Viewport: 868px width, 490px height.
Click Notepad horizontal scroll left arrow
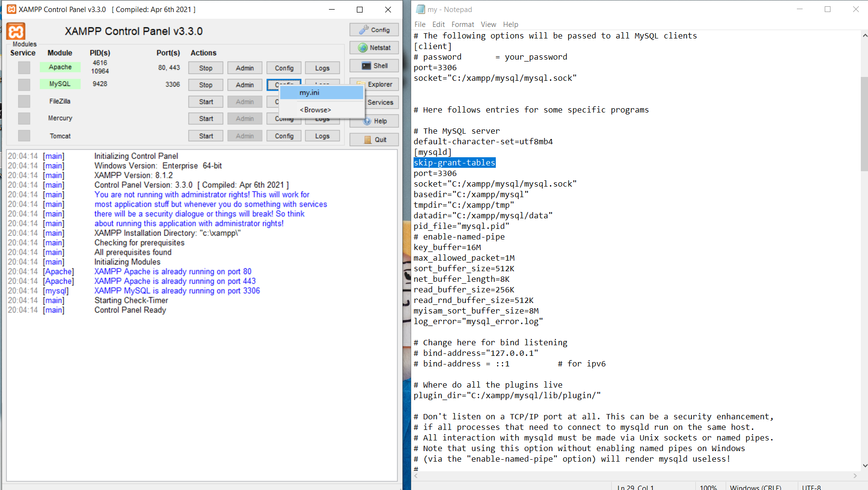416,476
